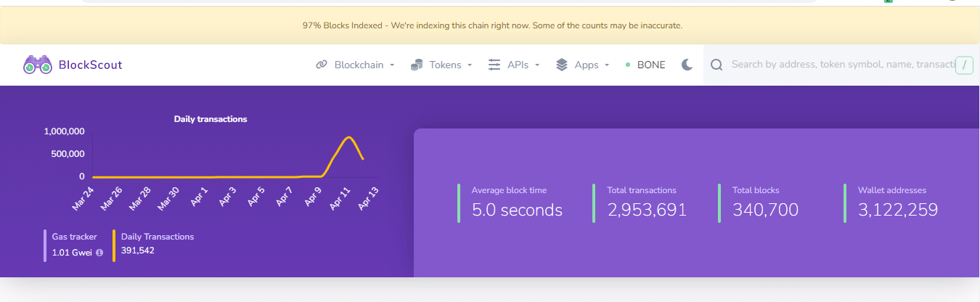Click the layered stack Apps icon
Screen dimensions: 980x302
point(562,65)
